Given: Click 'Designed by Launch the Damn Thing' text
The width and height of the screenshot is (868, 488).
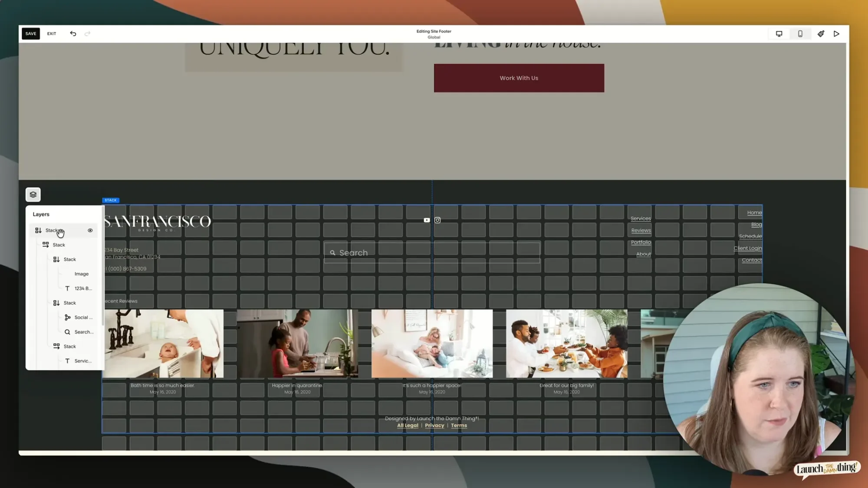Looking at the screenshot, I should [432, 419].
